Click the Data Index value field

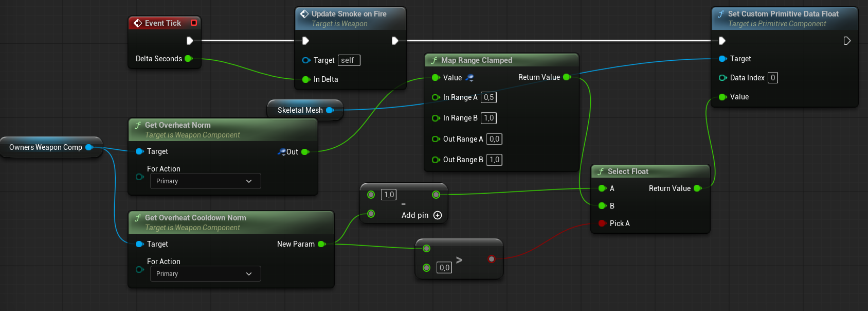point(772,78)
